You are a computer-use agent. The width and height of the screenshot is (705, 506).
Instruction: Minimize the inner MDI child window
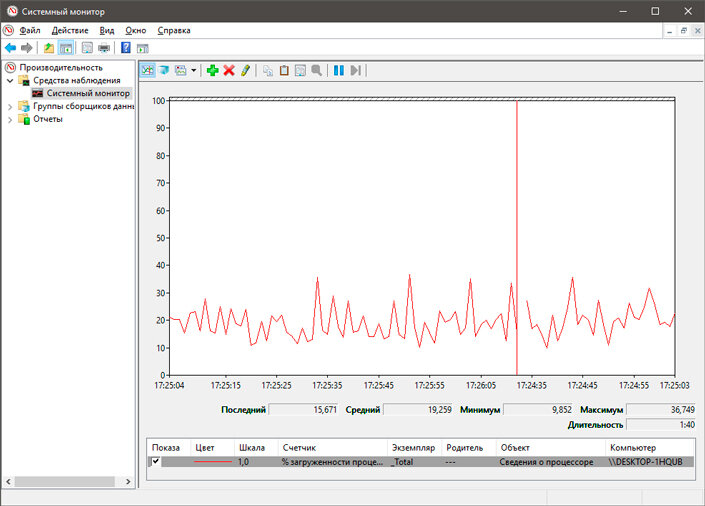tap(670, 31)
